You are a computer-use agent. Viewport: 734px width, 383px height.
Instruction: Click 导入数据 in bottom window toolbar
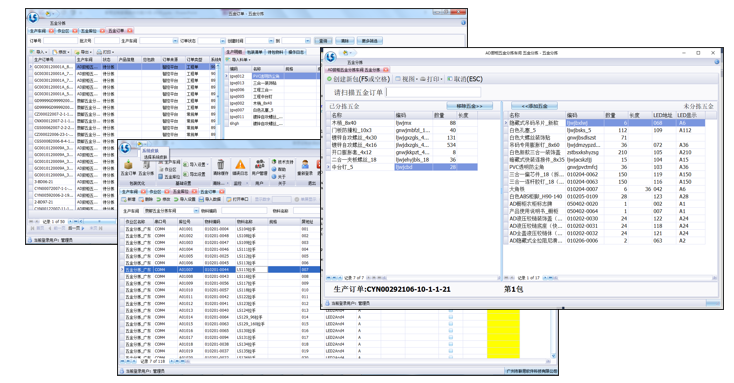(x=210, y=199)
